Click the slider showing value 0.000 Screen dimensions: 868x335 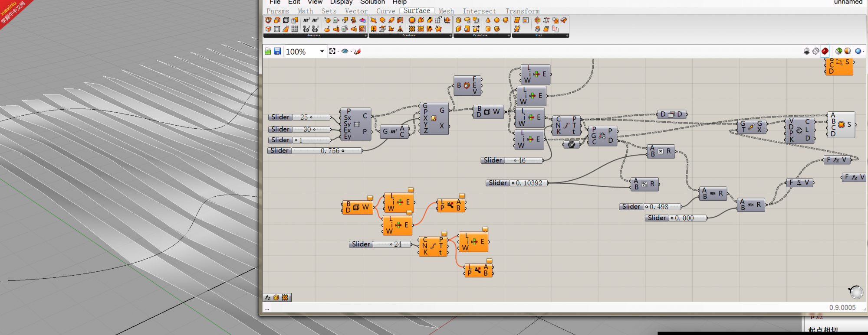[x=676, y=218]
